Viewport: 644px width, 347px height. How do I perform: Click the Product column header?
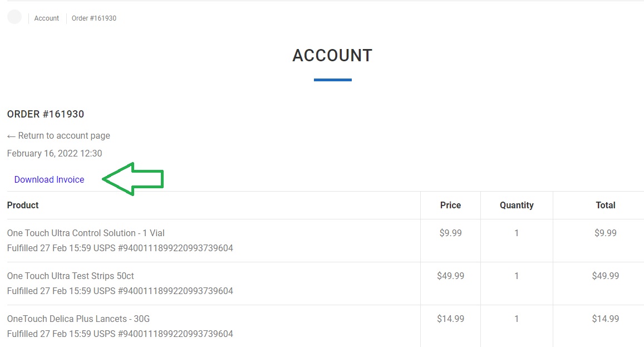coord(23,205)
